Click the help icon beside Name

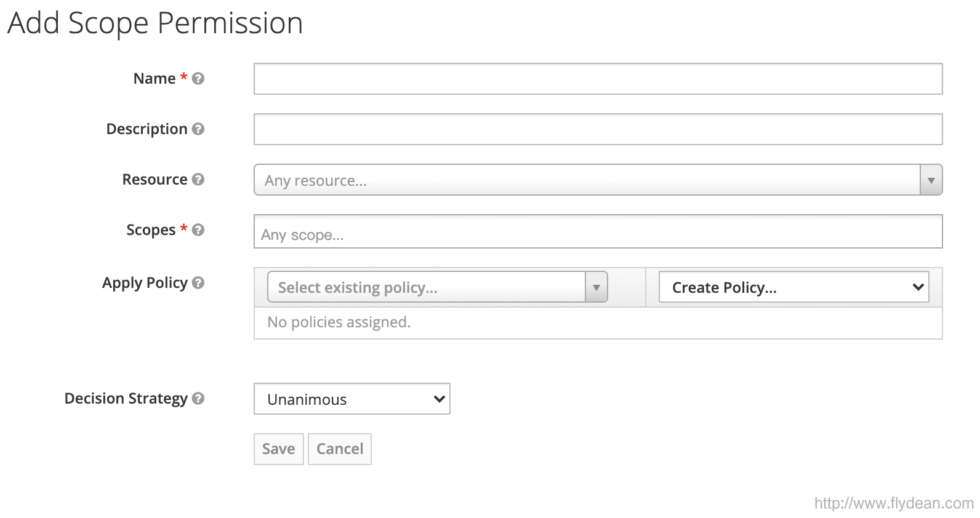point(198,79)
